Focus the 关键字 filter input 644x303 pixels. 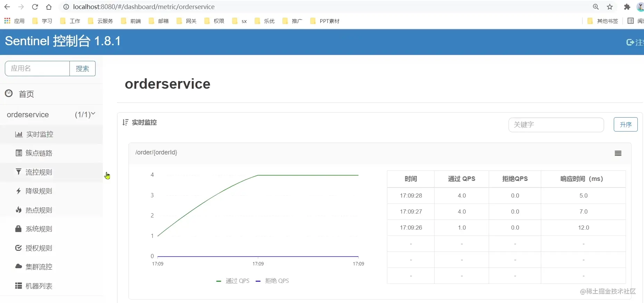(x=556, y=125)
